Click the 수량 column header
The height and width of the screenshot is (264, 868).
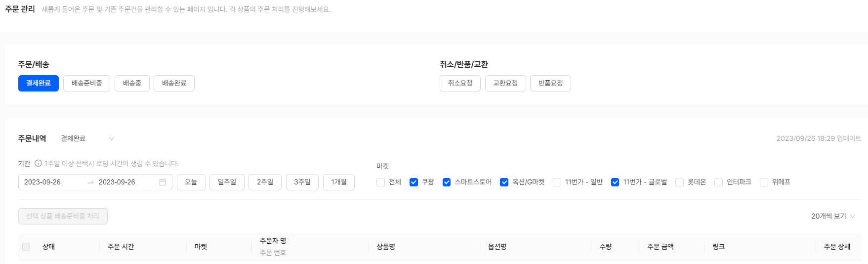tap(606, 247)
